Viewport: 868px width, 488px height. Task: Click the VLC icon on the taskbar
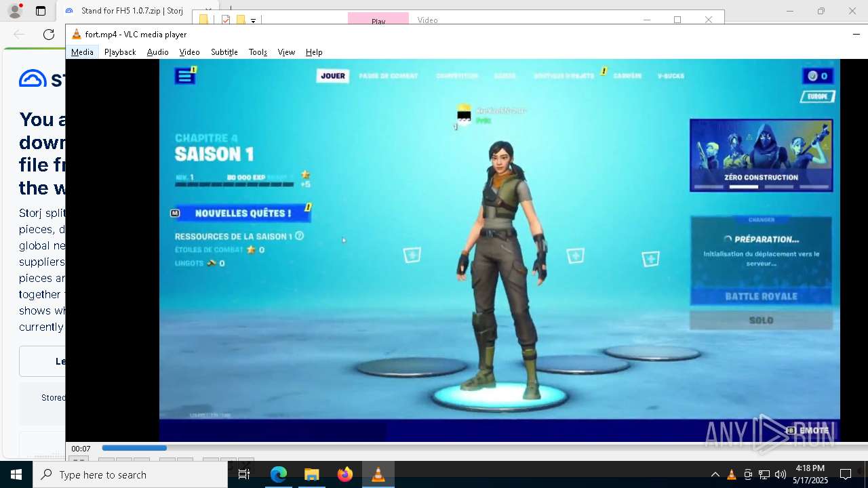378,474
